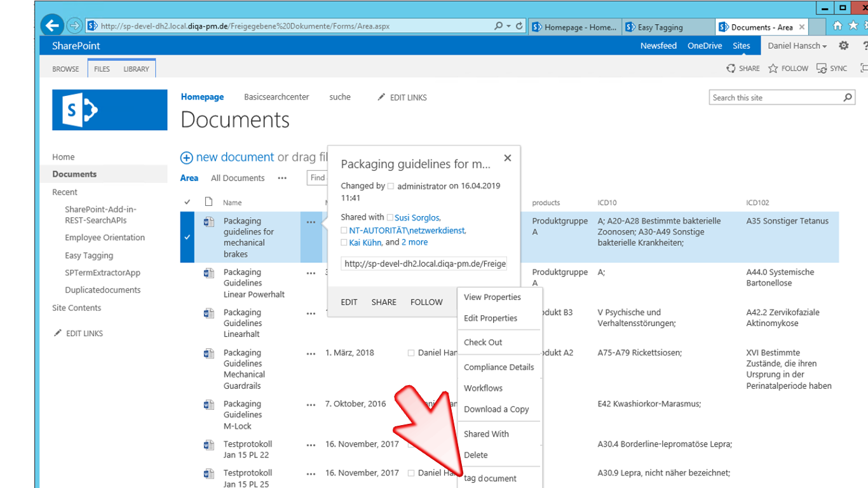Image resolution: width=868 pixels, height=488 pixels.
Task: Open ellipsis for Packaging Guidelines Mechanical Guardrails
Action: [x=311, y=353]
